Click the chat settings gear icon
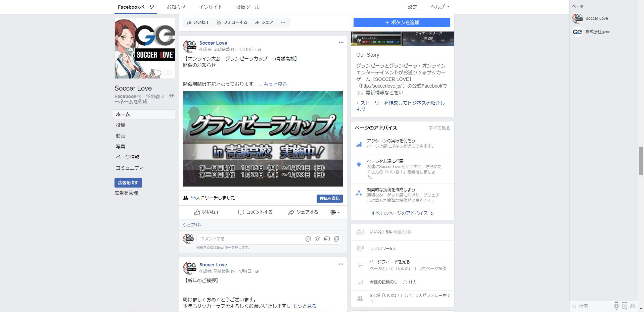The image size is (644, 312). coord(616,306)
